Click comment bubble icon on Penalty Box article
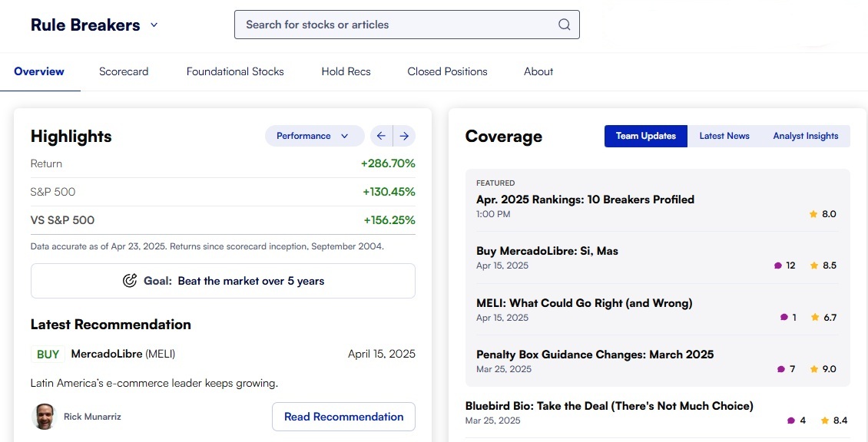 coord(781,369)
